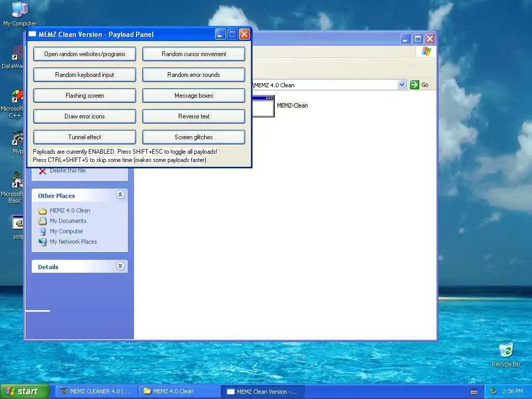Close the Explorer window behind the panel

pos(430,38)
